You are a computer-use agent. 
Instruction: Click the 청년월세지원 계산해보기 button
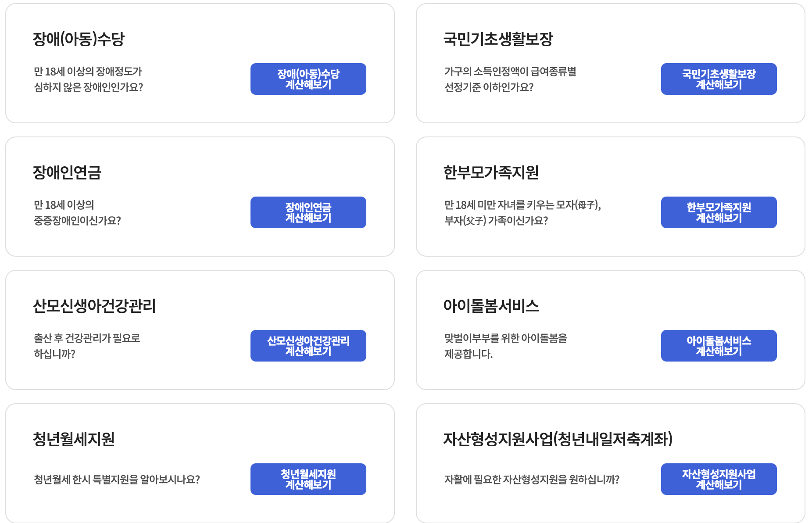coord(308,479)
